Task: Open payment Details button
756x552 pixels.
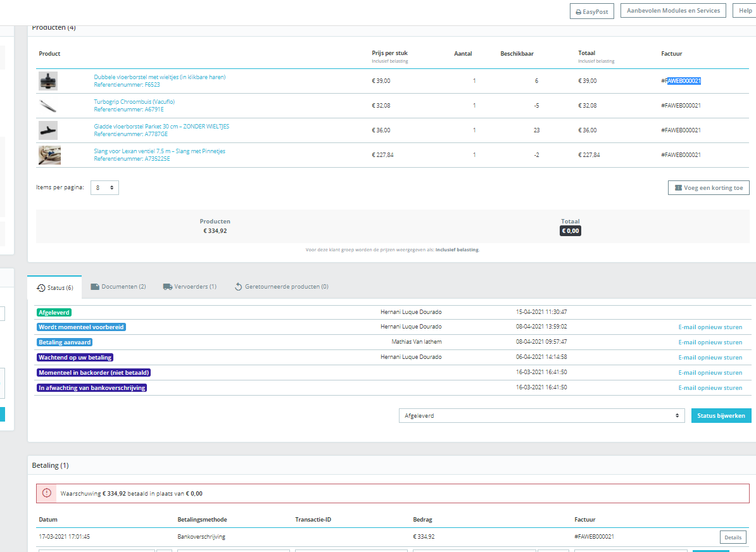Action: 733,537
